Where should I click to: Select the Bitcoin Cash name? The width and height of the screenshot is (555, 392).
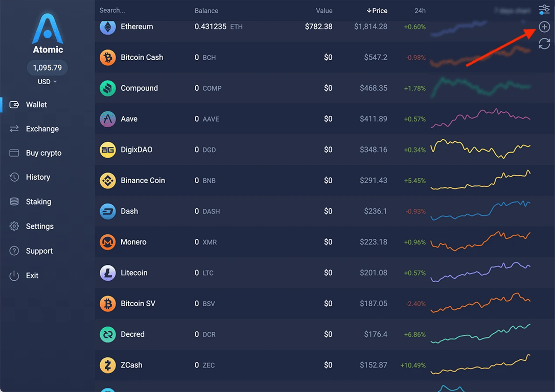click(142, 57)
